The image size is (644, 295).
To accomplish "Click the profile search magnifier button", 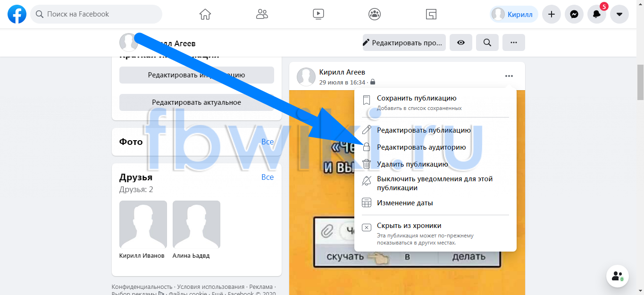I will pos(487,42).
